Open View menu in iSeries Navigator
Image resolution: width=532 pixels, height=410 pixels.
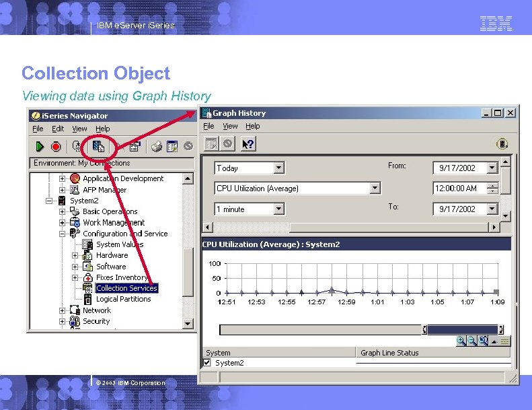tap(79, 129)
